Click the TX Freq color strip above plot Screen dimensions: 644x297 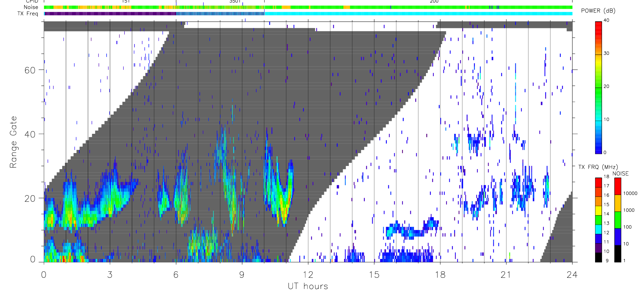pyautogui.click(x=308, y=14)
